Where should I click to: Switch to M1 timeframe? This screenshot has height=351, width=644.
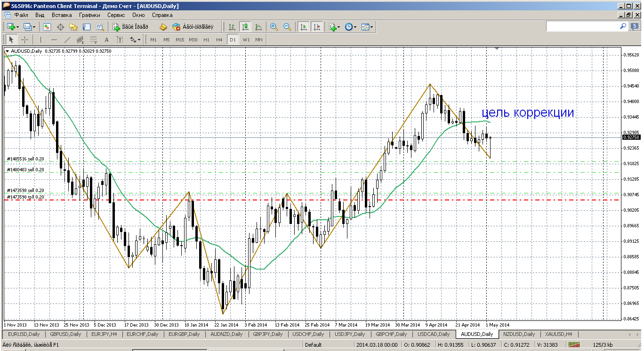[x=153, y=40]
